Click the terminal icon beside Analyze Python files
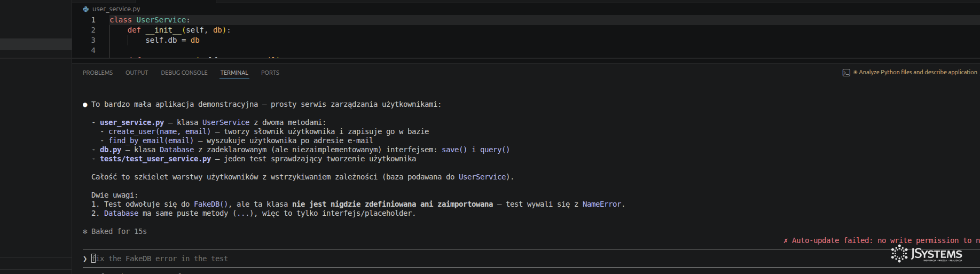The height and width of the screenshot is (274, 980). click(846, 73)
